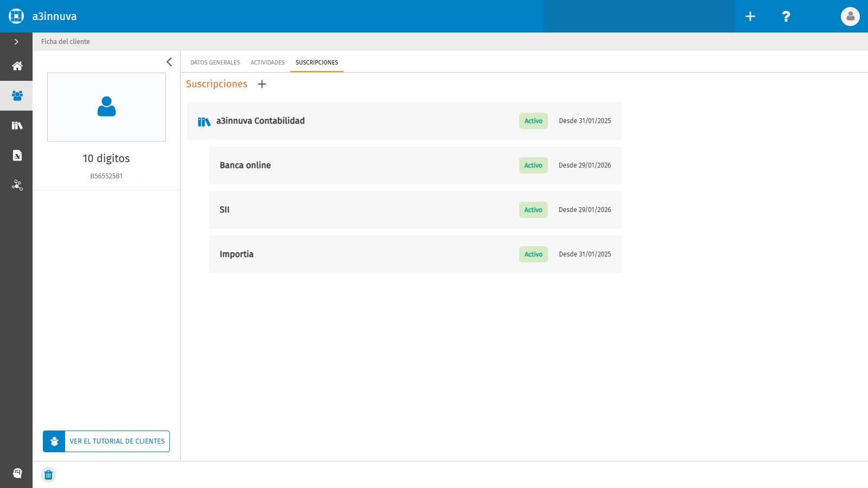
Task: Click Ver el tutorial de clientes button
Action: click(x=106, y=441)
